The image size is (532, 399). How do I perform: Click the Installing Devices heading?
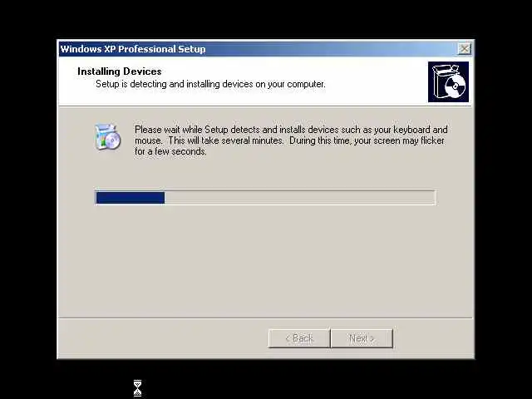pyautogui.click(x=120, y=71)
